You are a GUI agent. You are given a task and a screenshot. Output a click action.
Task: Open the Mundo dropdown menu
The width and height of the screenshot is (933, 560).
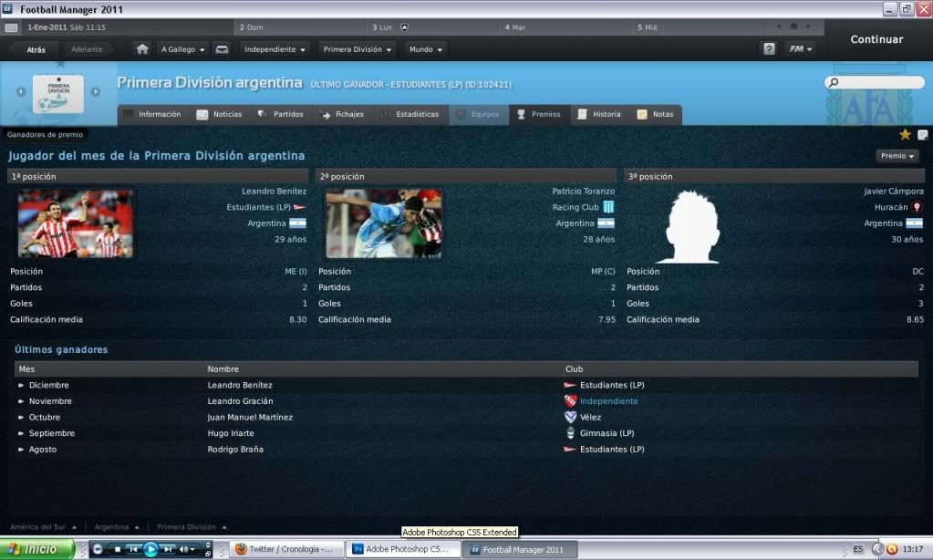pos(425,49)
